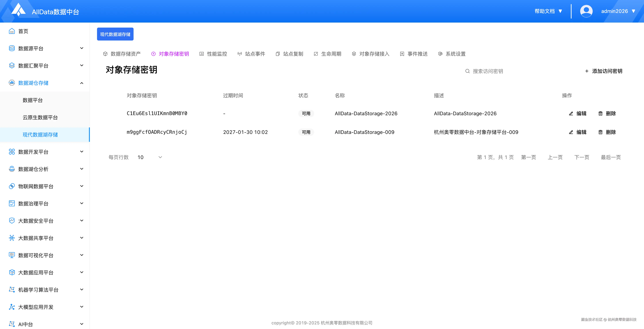The image size is (644, 329).
Task: Click the trash icon for AllData-DataStorage-009 row
Action: pos(600,132)
